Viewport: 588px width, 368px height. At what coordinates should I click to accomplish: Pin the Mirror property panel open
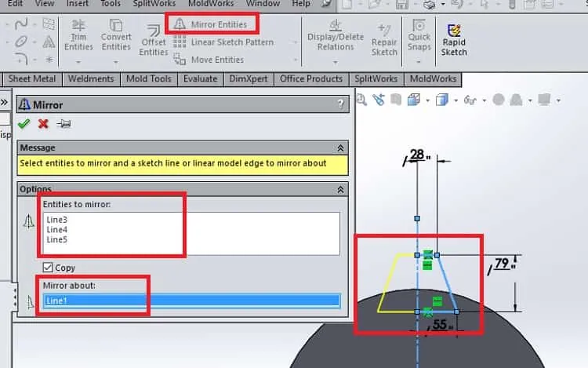64,123
